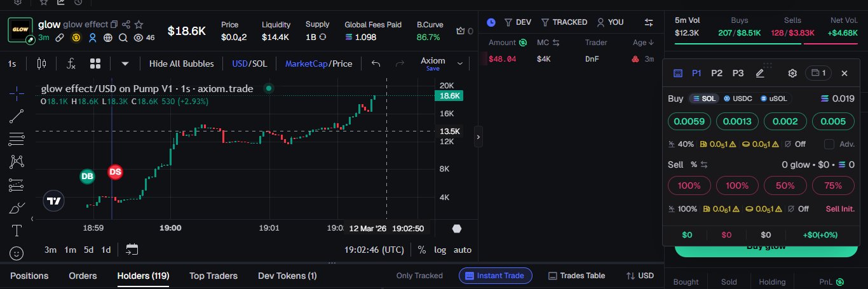Switch to preset P3
Screen dimensions: 868x289
738,73
